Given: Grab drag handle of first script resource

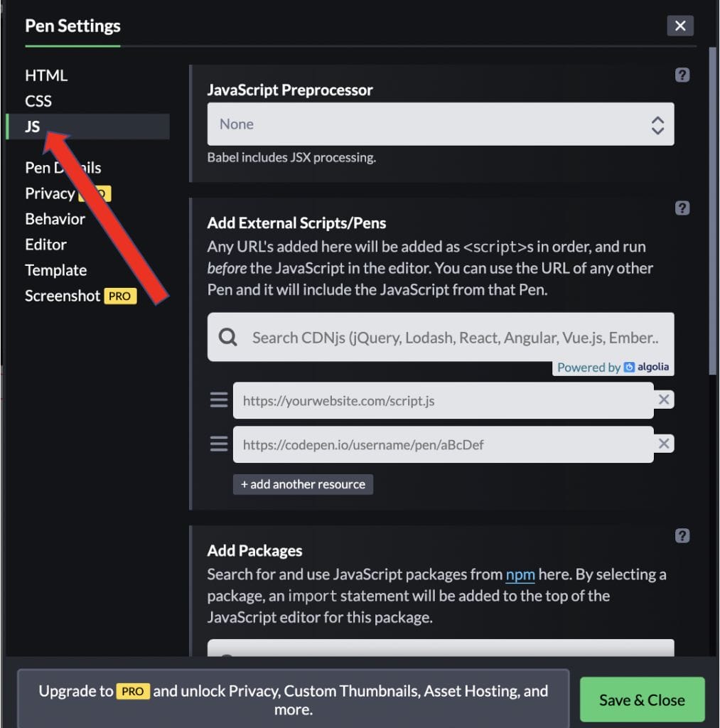Looking at the screenshot, I should 219,400.
